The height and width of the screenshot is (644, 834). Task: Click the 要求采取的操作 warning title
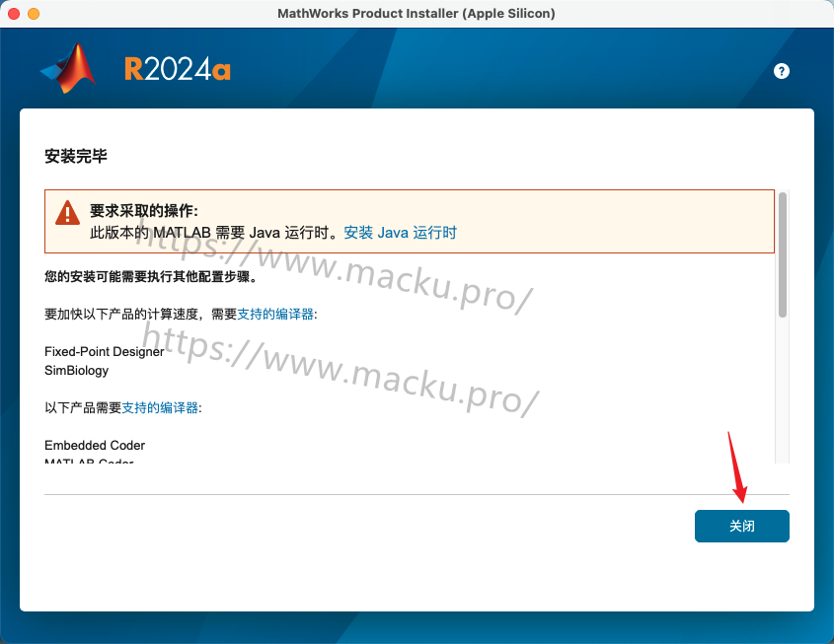tap(144, 211)
